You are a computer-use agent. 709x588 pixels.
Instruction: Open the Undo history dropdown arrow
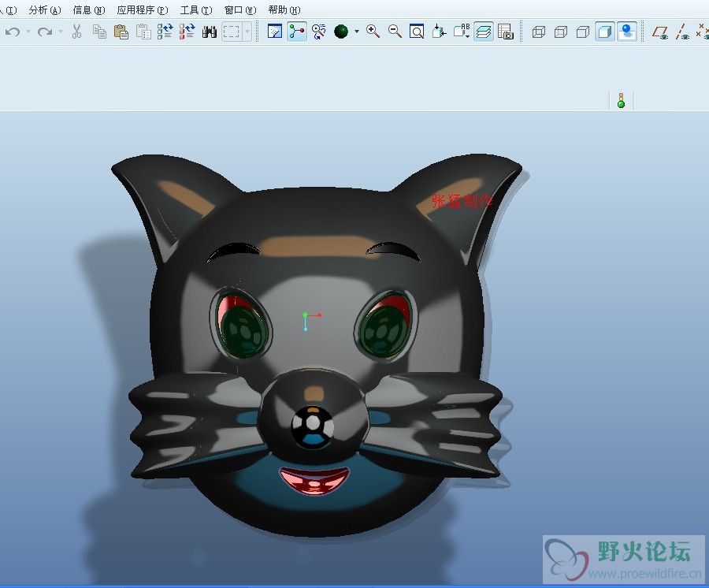pyautogui.click(x=28, y=32)
